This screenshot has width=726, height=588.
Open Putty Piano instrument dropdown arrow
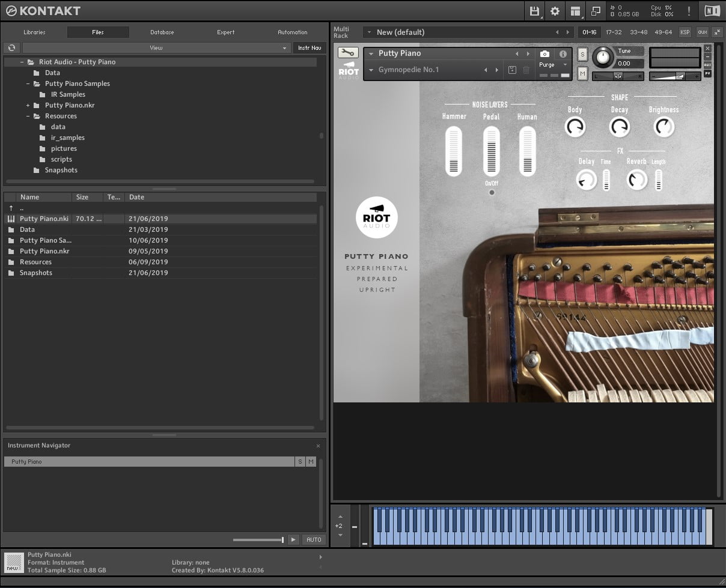click(x=371, y=54)
